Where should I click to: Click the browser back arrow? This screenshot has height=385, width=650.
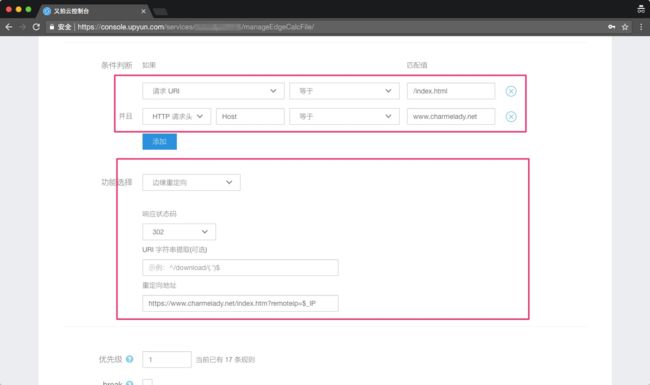click(x=9, y=27)
